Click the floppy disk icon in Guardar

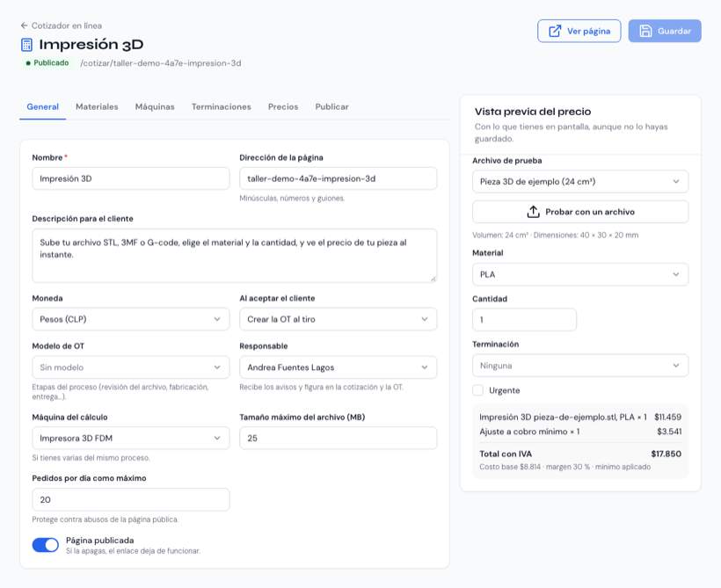pos(645,31)
